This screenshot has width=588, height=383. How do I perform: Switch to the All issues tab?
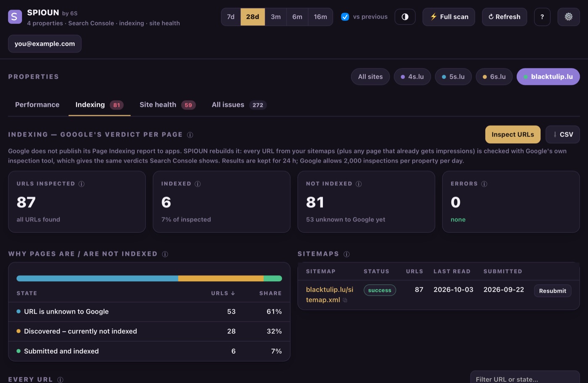(239, 105)
